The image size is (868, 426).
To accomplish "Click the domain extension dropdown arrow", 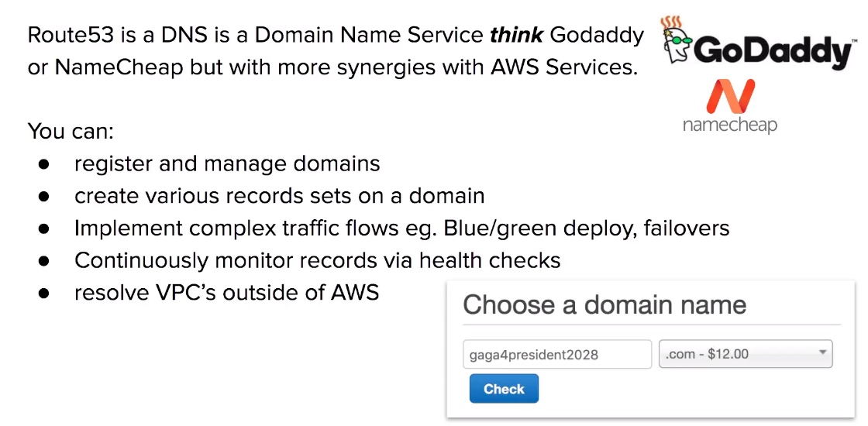I will (x=822, y=352).
